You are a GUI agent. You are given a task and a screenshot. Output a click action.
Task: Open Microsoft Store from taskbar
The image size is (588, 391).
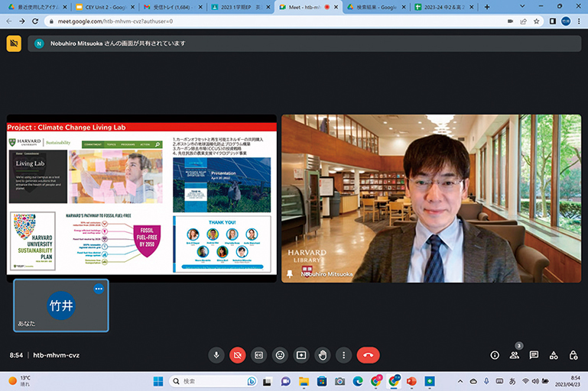pos(322,382)
